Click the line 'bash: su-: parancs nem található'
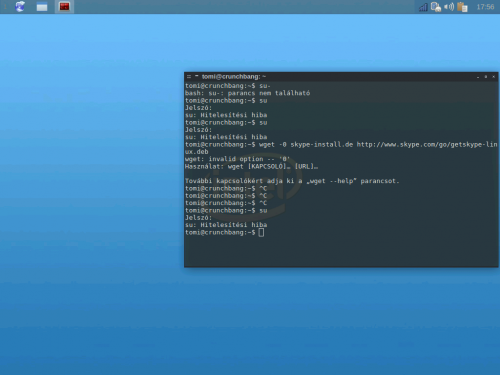 coord(248,93)
